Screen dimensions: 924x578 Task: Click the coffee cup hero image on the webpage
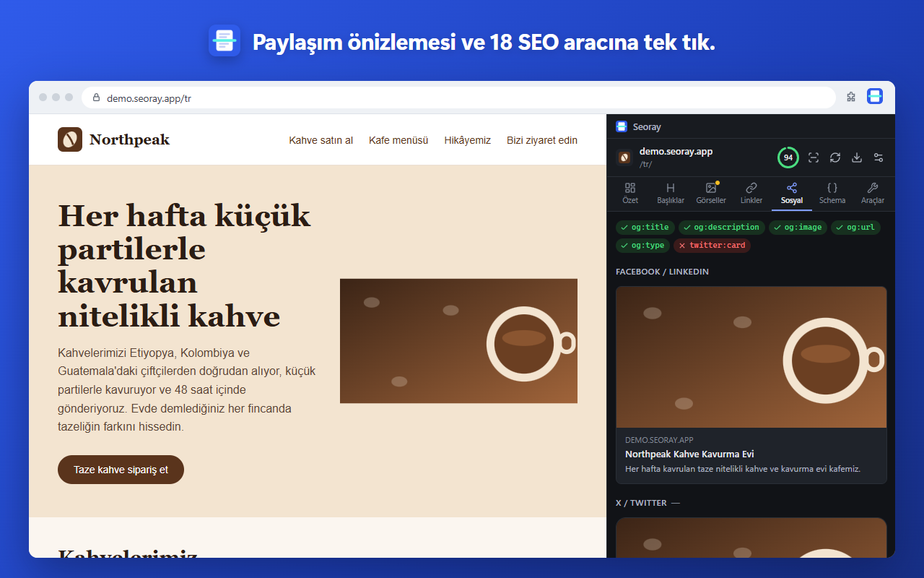tap(458, 341)
